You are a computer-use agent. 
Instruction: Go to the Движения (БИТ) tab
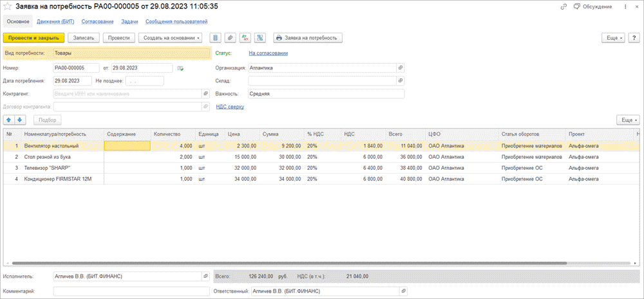[x=55, y=22]
